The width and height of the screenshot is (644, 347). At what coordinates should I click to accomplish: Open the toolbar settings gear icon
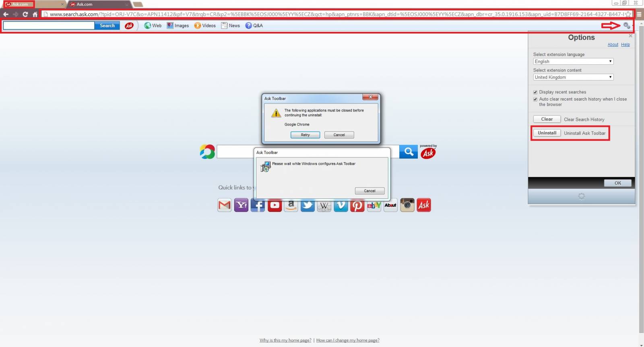point(627,25)
